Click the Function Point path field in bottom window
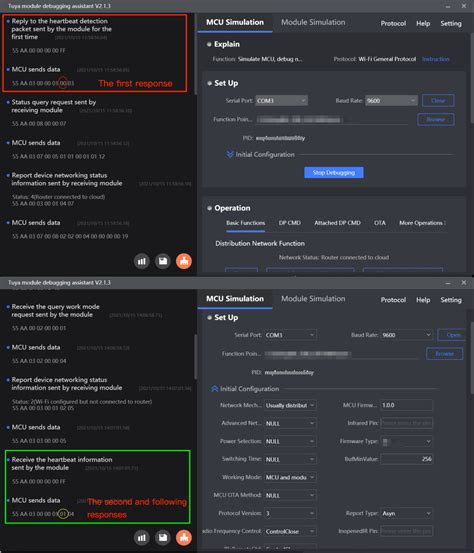 (x=341, y=354)
